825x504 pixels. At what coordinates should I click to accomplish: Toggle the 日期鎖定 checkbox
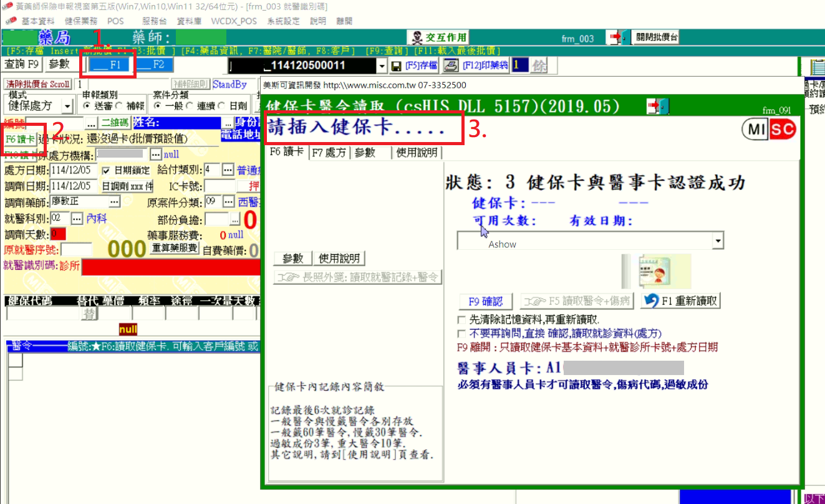coord(107,170)
